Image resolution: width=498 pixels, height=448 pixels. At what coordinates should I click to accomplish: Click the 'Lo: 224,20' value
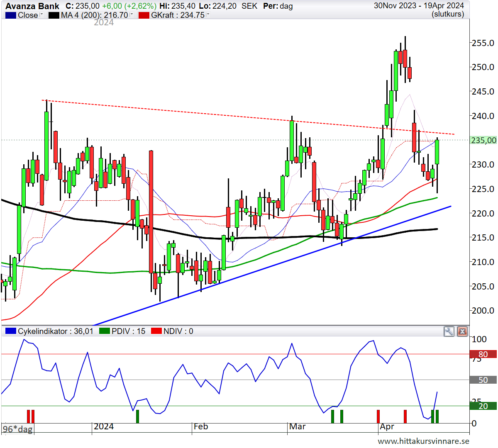pyautogui.click(x=218, y=6)
